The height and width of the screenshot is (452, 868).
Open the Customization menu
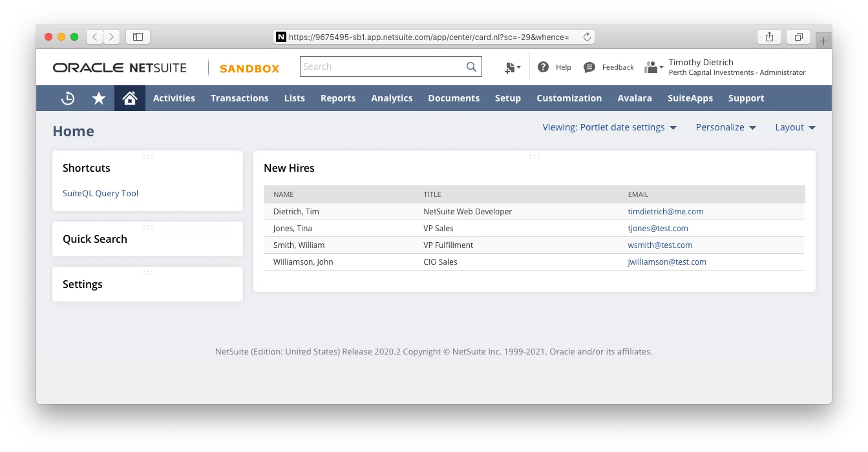point(569,98)
